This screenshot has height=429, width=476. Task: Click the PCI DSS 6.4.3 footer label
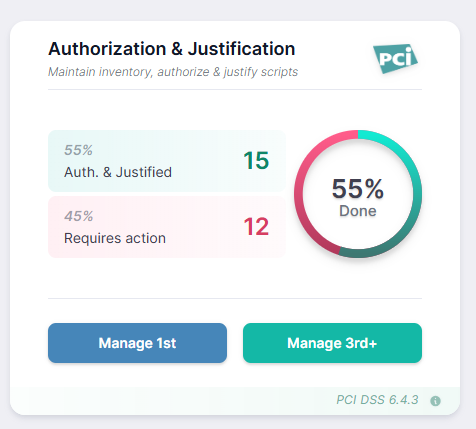(x=377, y=400)
